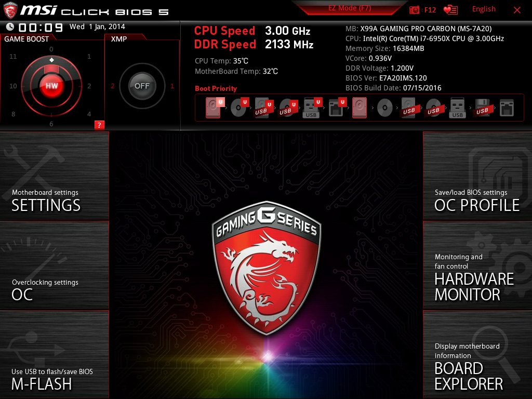This screenshot has height=399, width=532.
Task: Open the OC PROFILE tile
Action: coord(477,176)
